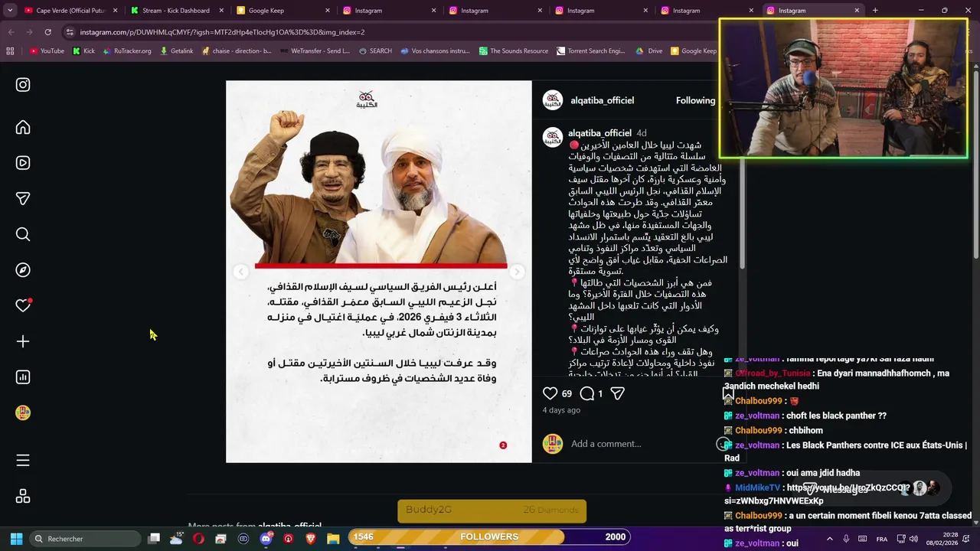Open WeTransfer bookmark

click(x=315, y=51)
